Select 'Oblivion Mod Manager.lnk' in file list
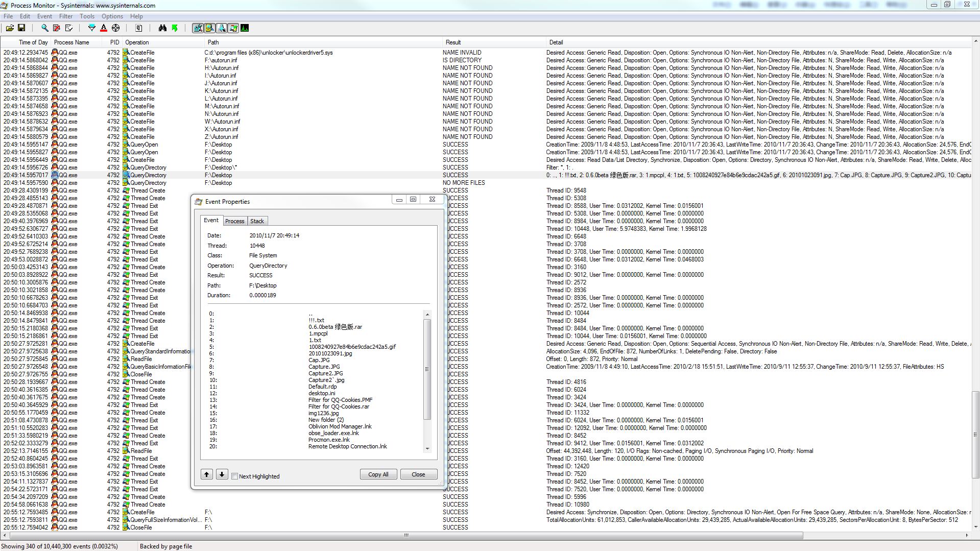The height and width of the screenshot is (551, 980). (340, 426)
